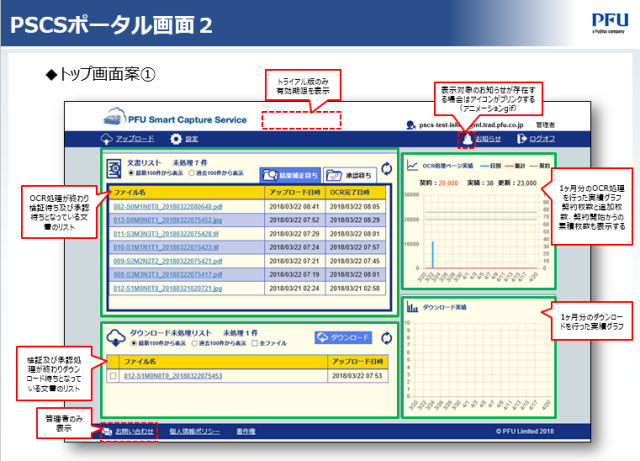
Task: Open the 個人情報ポリシー footer link
Action: (x=195, y=432)
